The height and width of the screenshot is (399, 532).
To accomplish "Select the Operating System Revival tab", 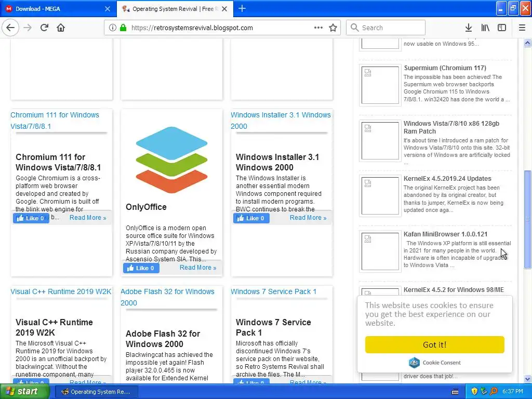I will (175, 9).
